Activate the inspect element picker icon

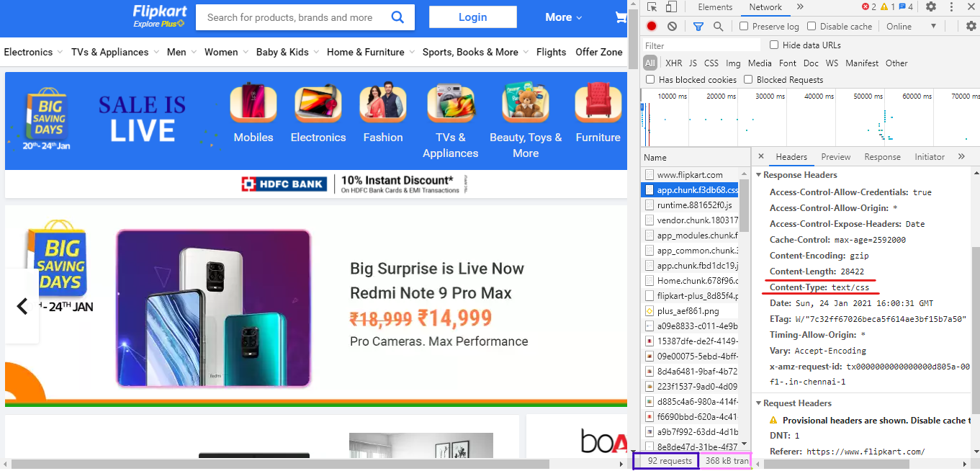pos(652,7)
